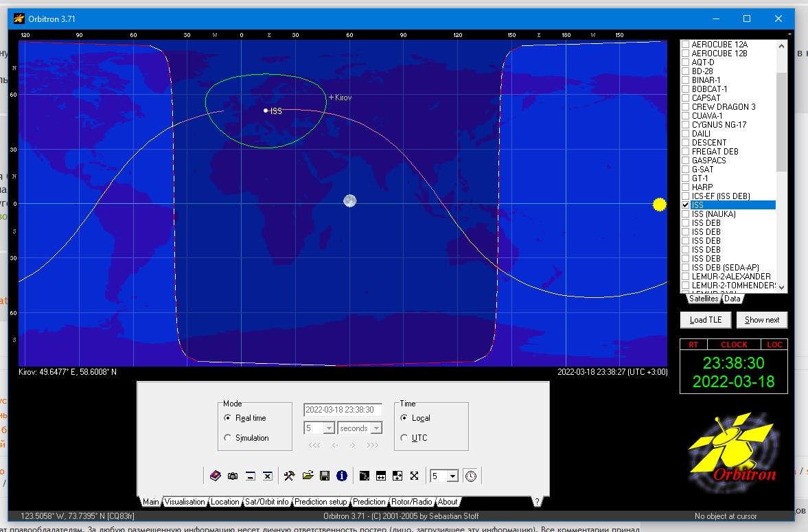Switch to the Visualisation tab

[185, 502]
